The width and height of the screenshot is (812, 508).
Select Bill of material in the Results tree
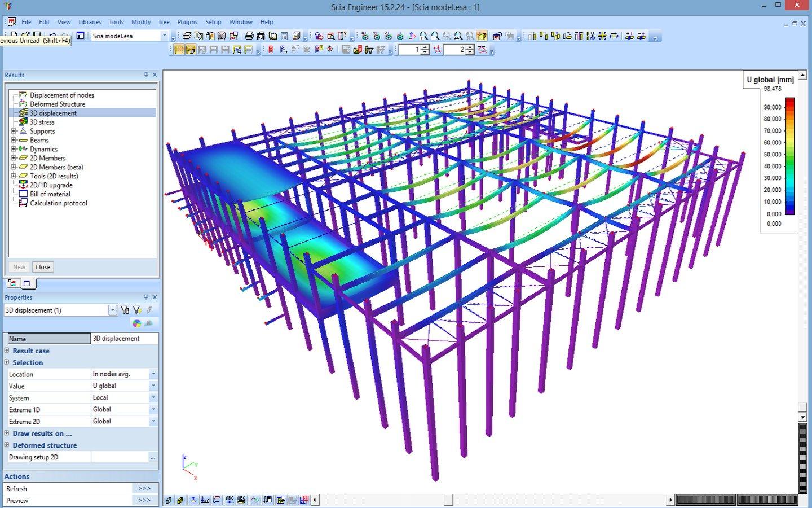coord(51,194)
